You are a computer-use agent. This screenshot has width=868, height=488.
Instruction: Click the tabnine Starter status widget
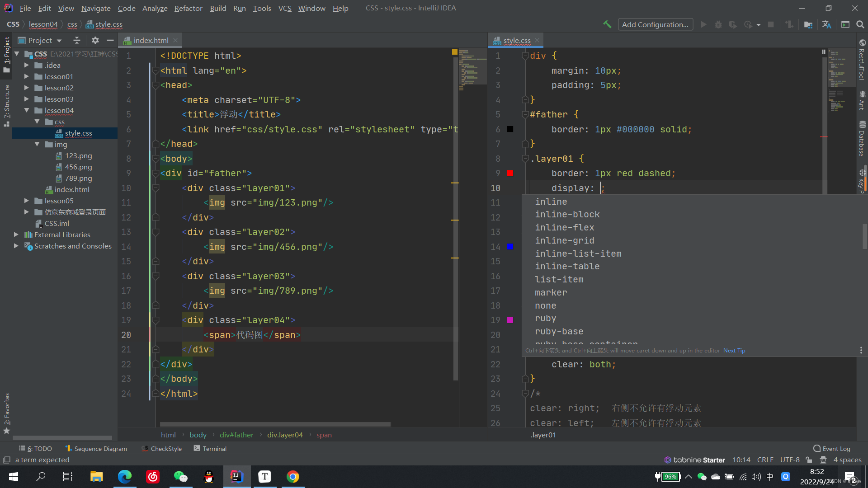pyautogui.click(x=694, y=460)
